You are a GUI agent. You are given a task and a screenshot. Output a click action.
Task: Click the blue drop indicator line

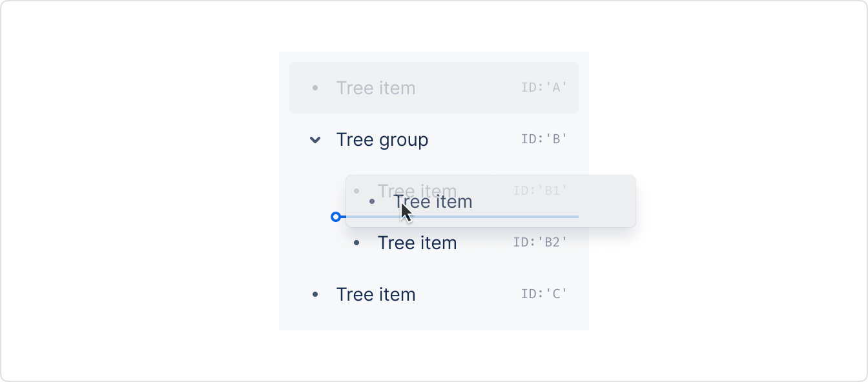coord(459,217)
